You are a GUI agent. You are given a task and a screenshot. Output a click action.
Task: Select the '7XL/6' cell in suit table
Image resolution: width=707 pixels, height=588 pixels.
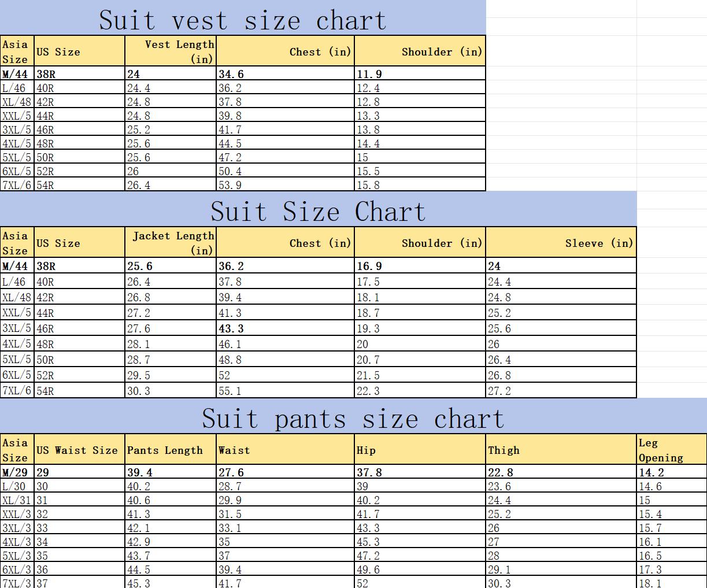tap(16, 390)
